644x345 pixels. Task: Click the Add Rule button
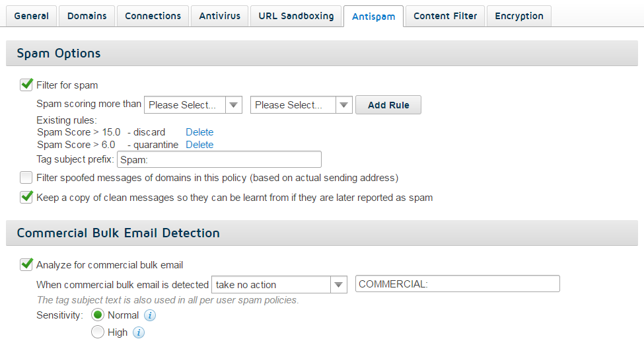[388, 105]
